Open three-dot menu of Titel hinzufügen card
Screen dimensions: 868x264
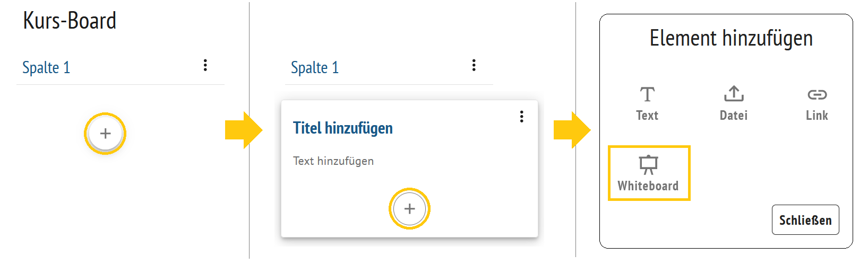[x=522, y=117]
